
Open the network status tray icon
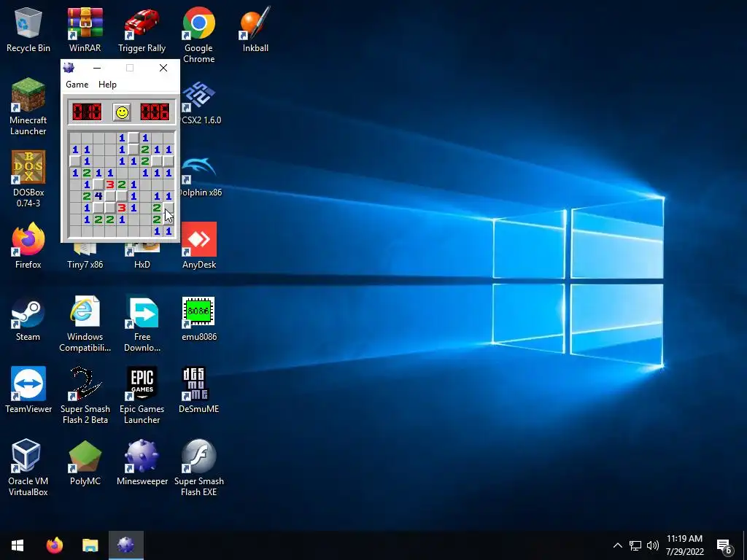click(x=635, y=545)
